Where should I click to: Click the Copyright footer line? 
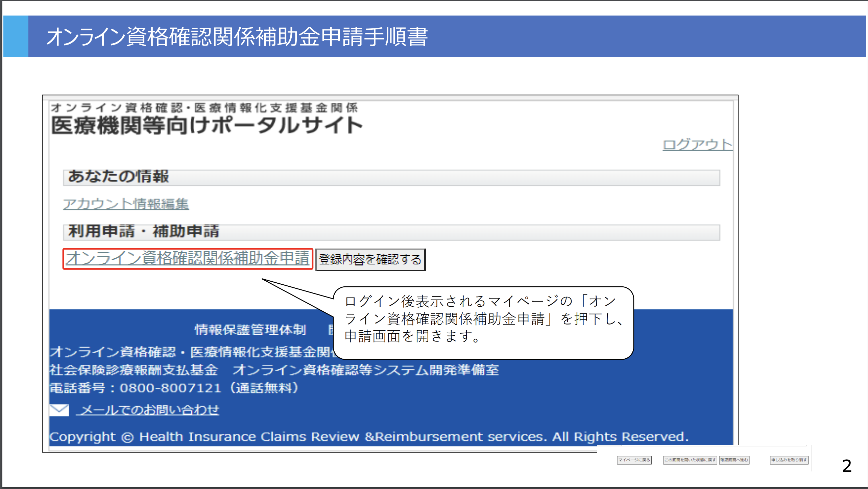coord(369,437)
